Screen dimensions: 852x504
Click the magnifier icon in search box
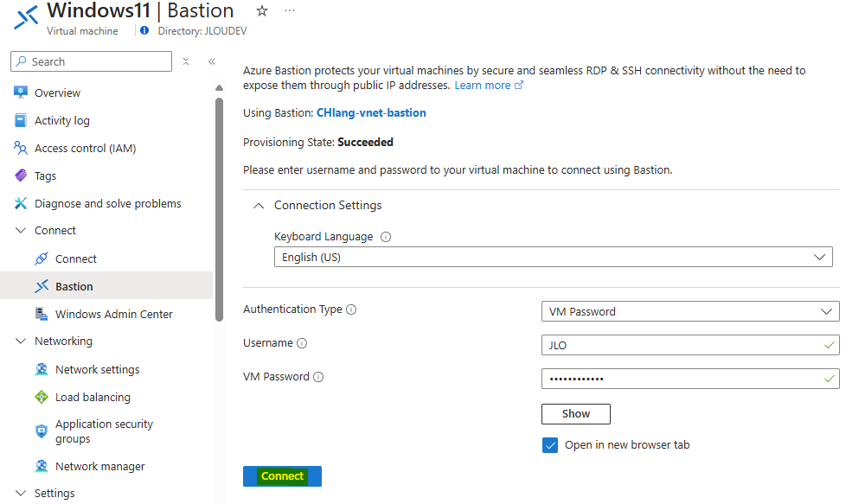point(21,61)
